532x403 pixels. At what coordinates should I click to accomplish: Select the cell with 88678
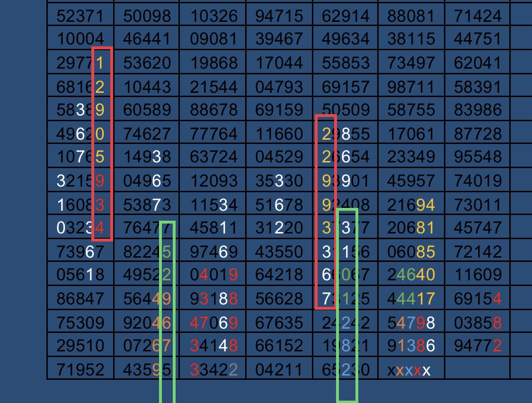point(213,110)
